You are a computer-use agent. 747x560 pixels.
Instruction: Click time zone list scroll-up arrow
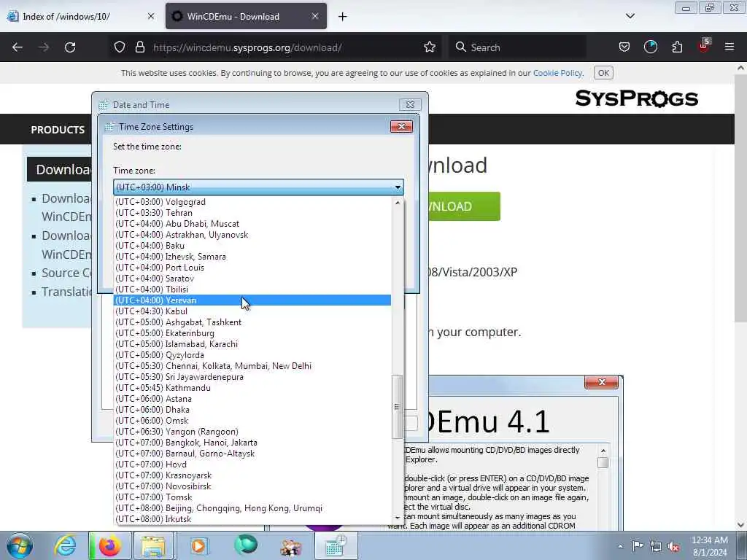pyautogui.click(x=398, y=203)
